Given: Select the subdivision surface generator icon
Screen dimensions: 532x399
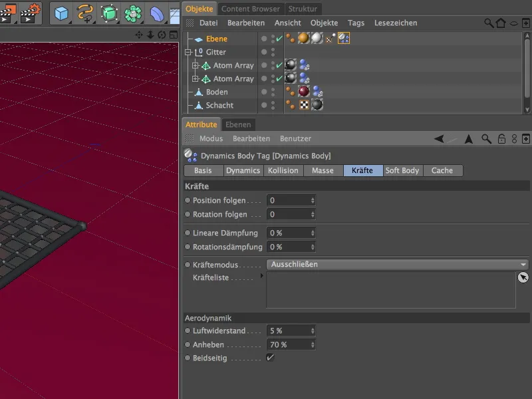Looking at the screenshot, I should 109,13.
